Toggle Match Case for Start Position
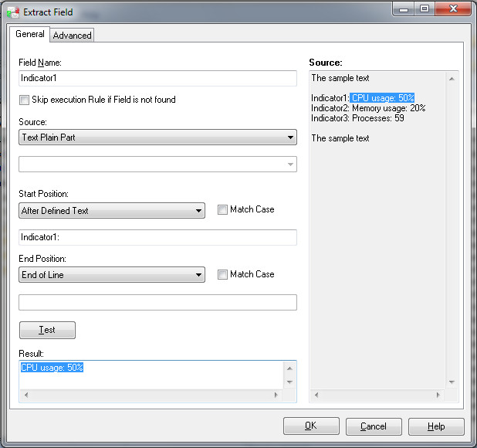The width and height of the screenshot is (477, 448). click(222, 209)
